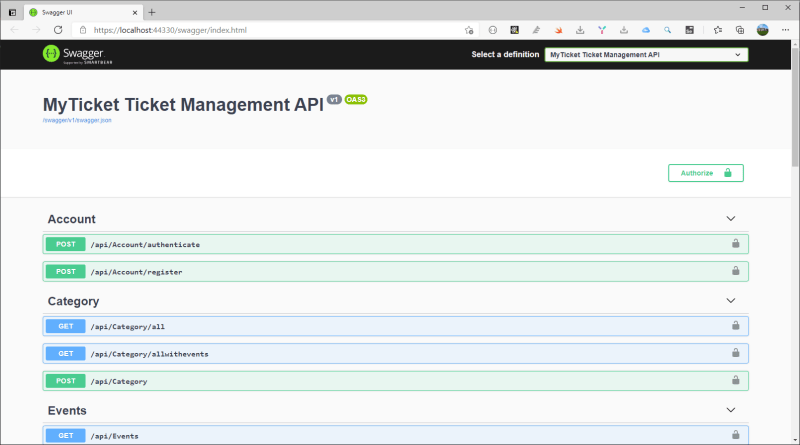Click the Events section heading
The width and height of the screenshot is (800, 445).
coord(67,410)
